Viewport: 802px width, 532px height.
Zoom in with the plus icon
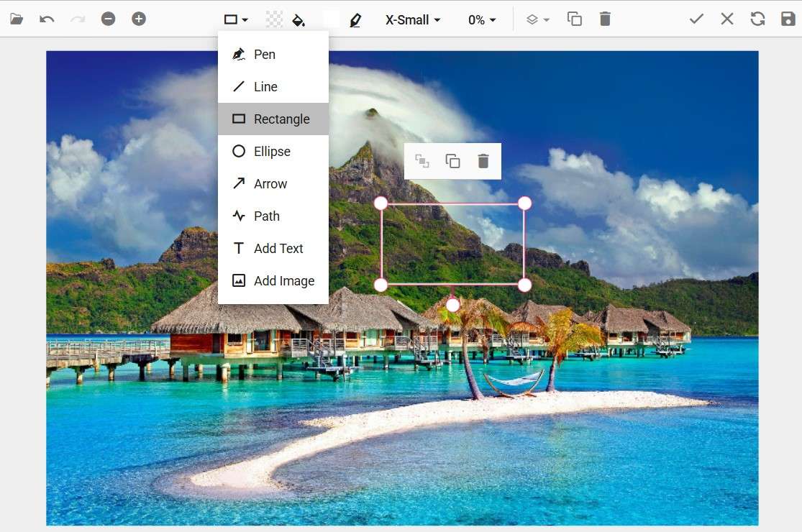(139, 19)
